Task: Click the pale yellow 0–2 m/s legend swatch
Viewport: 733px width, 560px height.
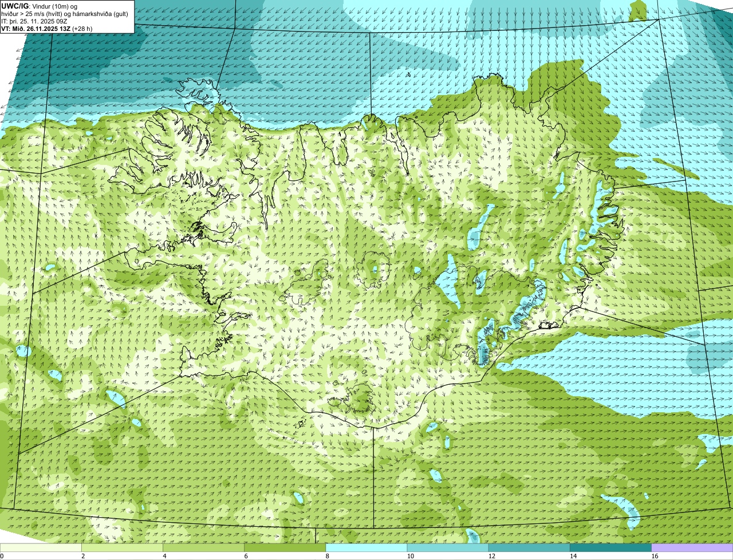Action: coord(41,547)
